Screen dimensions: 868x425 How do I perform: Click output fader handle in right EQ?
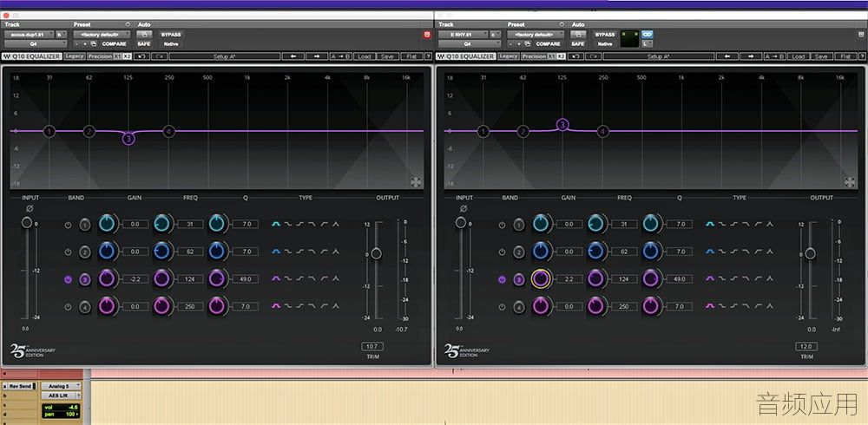810,253
